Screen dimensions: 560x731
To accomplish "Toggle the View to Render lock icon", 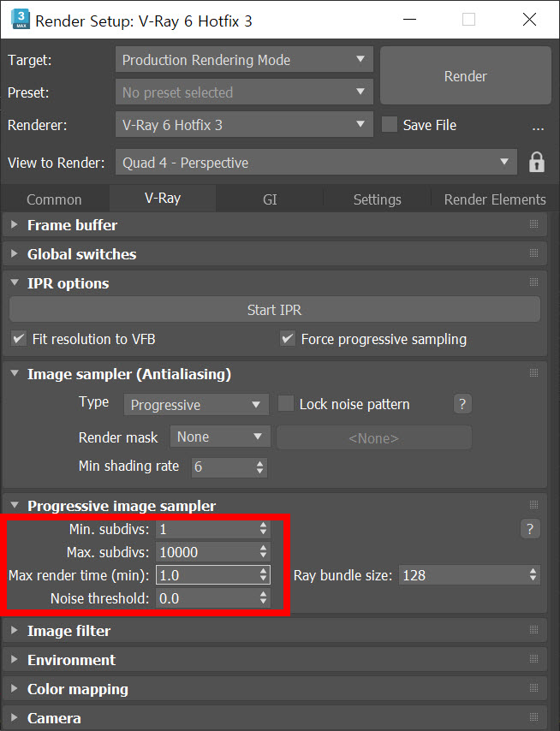I will 537,163.
